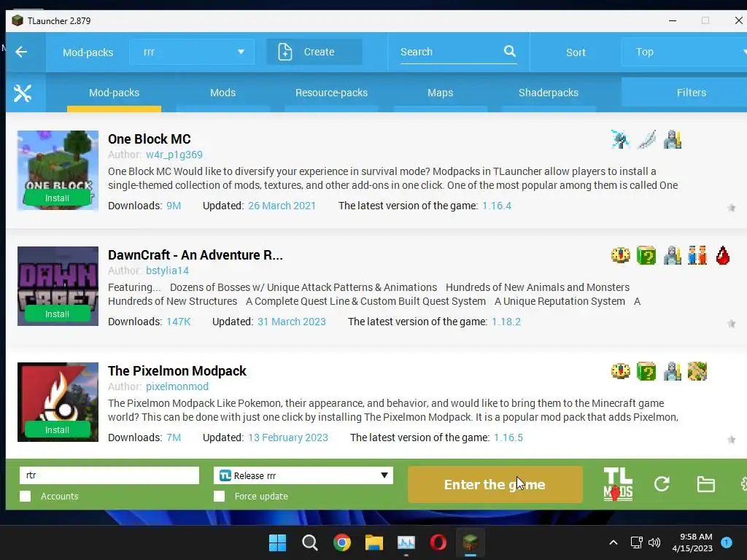Open the One Block MC title
This screenshot has width=747, height=560.
(x=149, y=139)
